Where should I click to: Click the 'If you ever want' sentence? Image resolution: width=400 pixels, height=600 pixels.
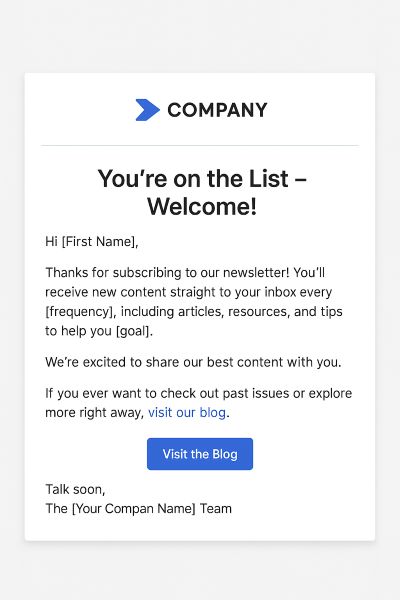click(198, 403)
